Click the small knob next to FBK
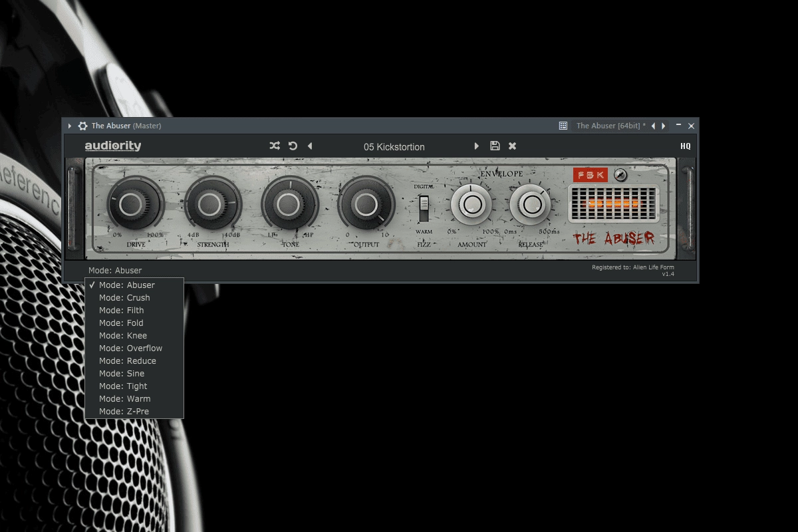The image size is (798, 532). click(x=620, y=175)
